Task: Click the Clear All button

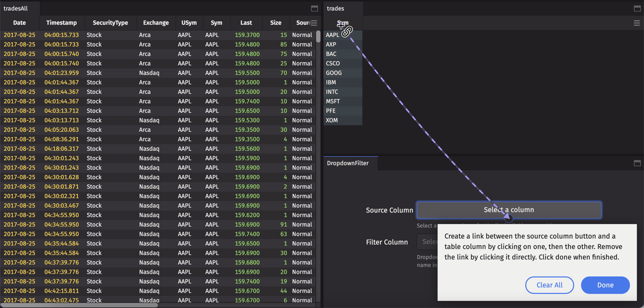Action: pyautogui.click(x=549, y=285)
